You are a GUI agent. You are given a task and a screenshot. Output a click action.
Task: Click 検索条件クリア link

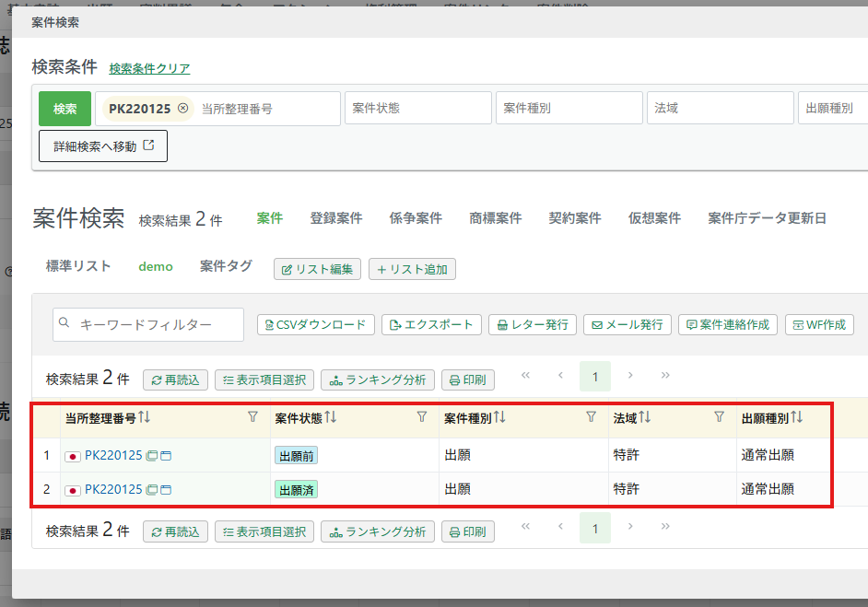(149, 68)
